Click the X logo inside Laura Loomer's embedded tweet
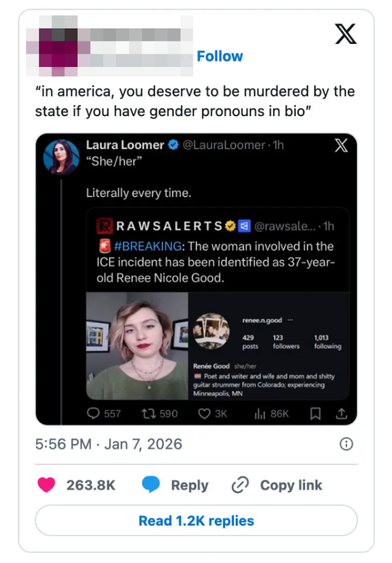This screenshot has height=563, width=392. click(341, 146)
